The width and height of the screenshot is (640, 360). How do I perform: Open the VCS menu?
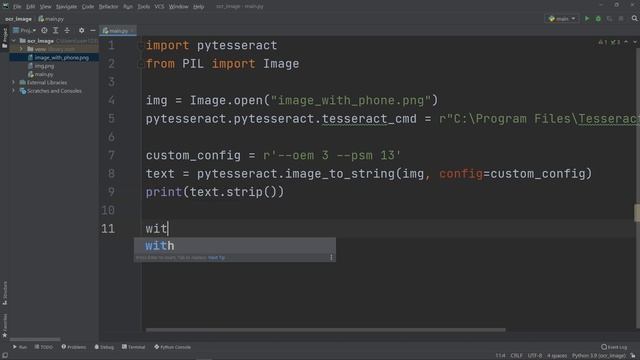pos(159,7)
